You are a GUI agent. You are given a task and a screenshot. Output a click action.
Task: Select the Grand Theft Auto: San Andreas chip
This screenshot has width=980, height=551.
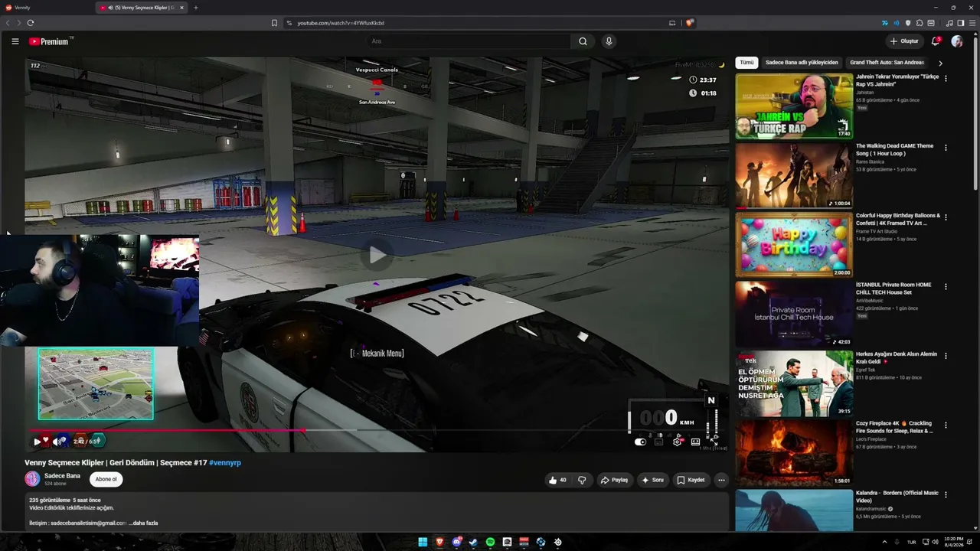(887, 63)
